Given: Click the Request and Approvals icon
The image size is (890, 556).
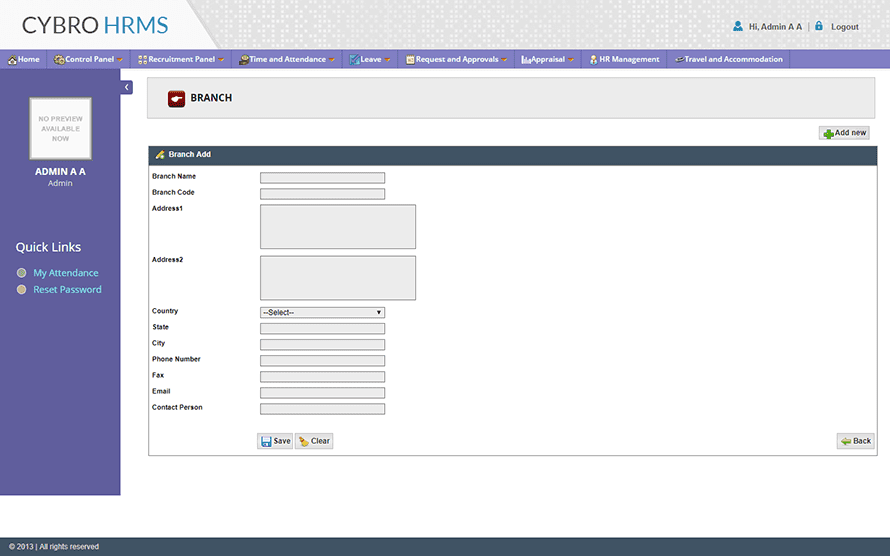Looking at the screenshot, I should tap(410, 60).
